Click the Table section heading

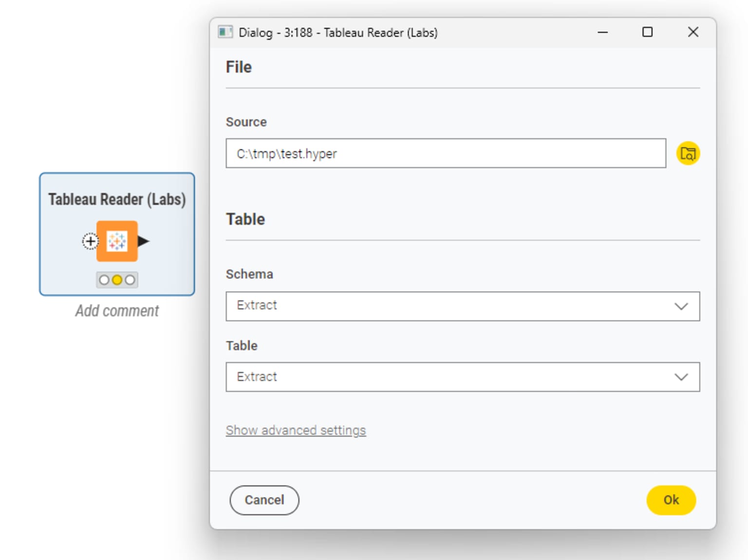point(245,219)
